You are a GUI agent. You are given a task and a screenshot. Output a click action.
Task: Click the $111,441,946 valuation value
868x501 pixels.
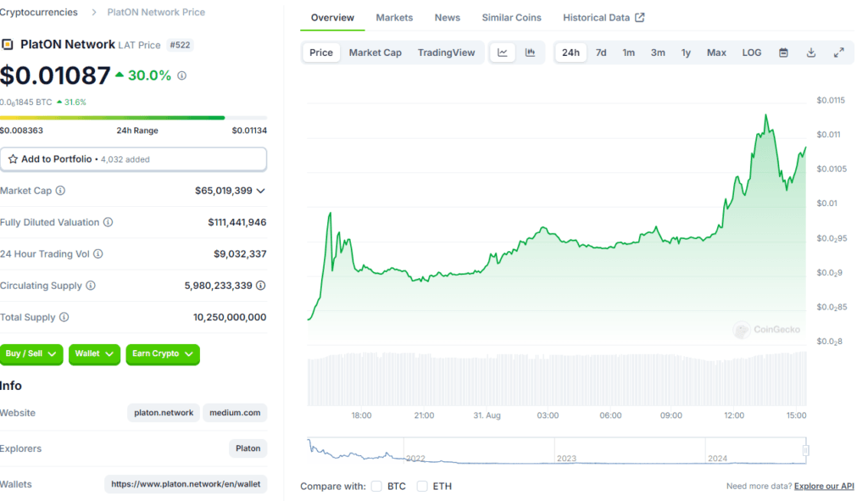click(x=237, y=222)
